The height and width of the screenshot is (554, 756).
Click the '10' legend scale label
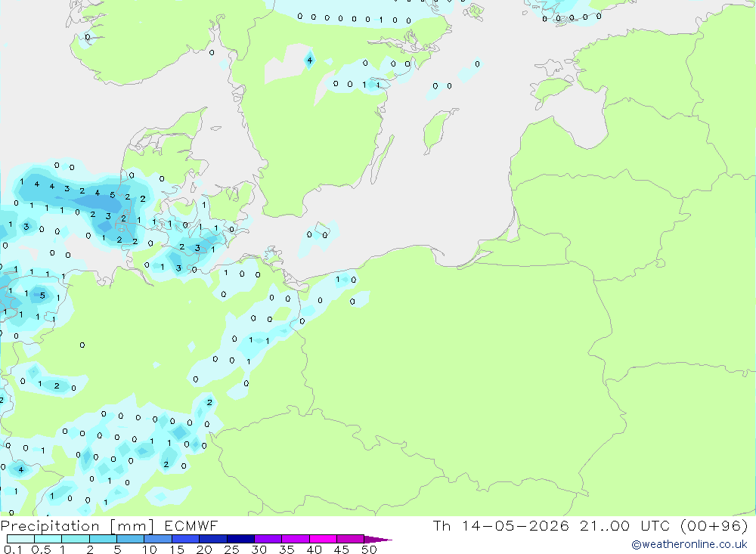150,549
